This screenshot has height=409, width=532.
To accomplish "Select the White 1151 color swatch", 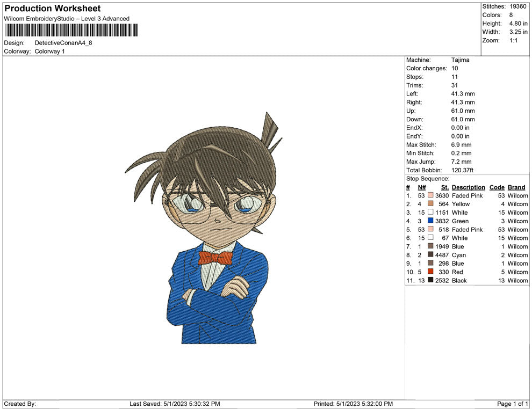I will [430, 212].
